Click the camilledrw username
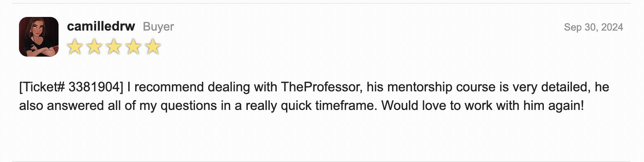Screen dimensions: 644x162 pos(101,27)
